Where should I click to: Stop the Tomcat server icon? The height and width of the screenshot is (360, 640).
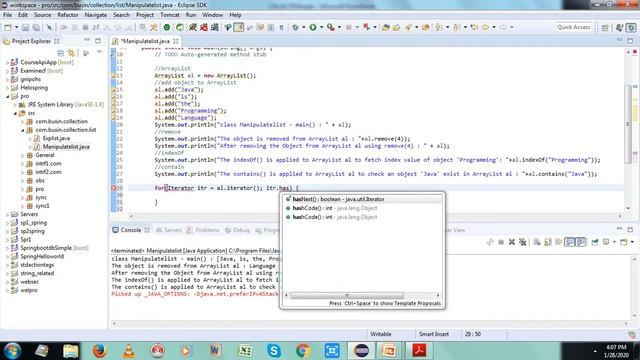click(x=204, y=27)
